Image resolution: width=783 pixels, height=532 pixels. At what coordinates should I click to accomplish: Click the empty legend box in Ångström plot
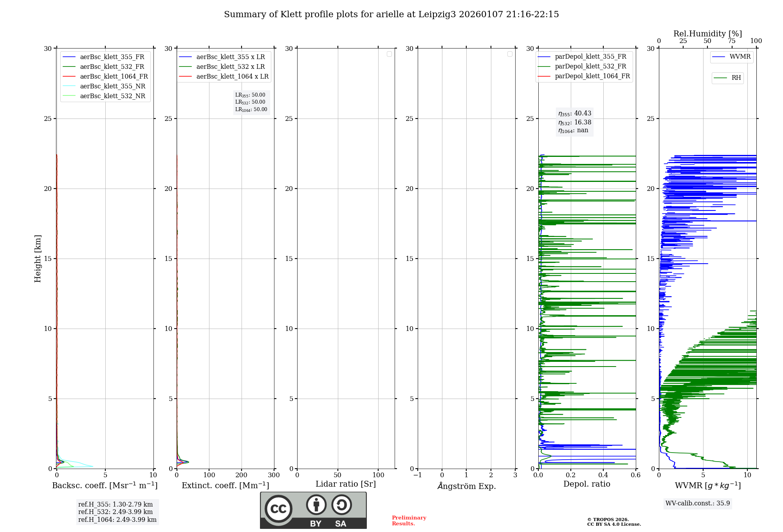click(x=510, y=54)
